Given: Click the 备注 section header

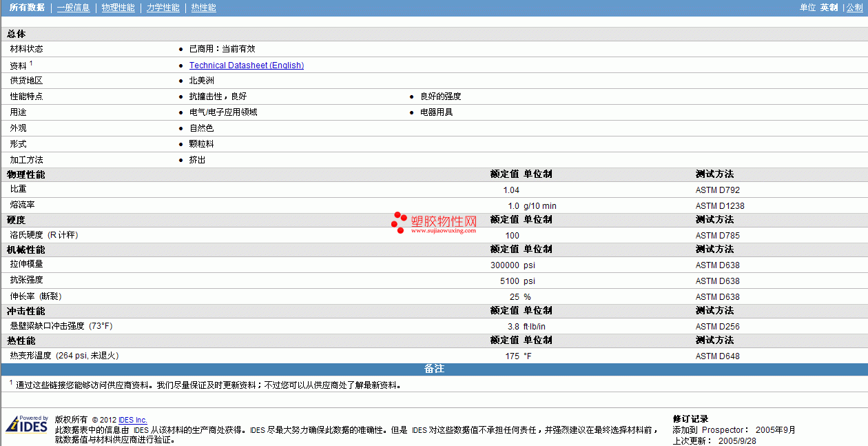Looking at the screenshot, I should pos(434,369).
